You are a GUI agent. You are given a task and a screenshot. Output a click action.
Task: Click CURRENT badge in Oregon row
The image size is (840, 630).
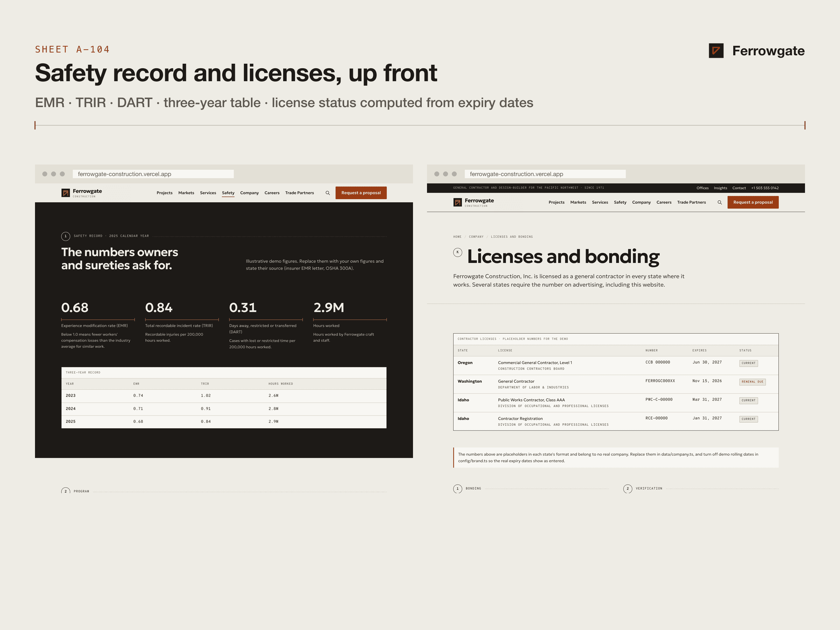tap(749, 363)
